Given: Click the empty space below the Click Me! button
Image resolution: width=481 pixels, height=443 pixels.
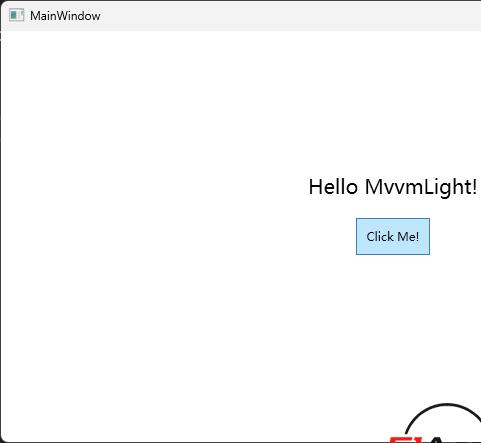Looking at the screenshot, I should pyautogui.click(x=393, y=317).
